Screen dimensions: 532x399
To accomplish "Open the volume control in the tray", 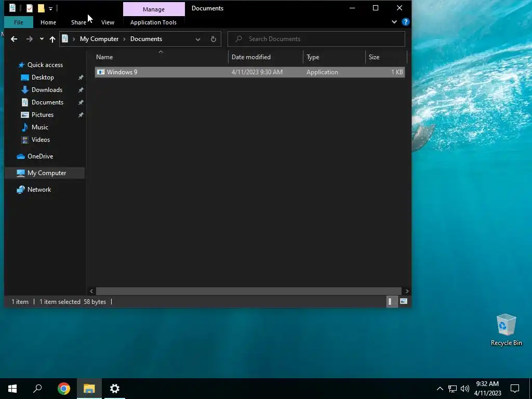I will point(465,389).
